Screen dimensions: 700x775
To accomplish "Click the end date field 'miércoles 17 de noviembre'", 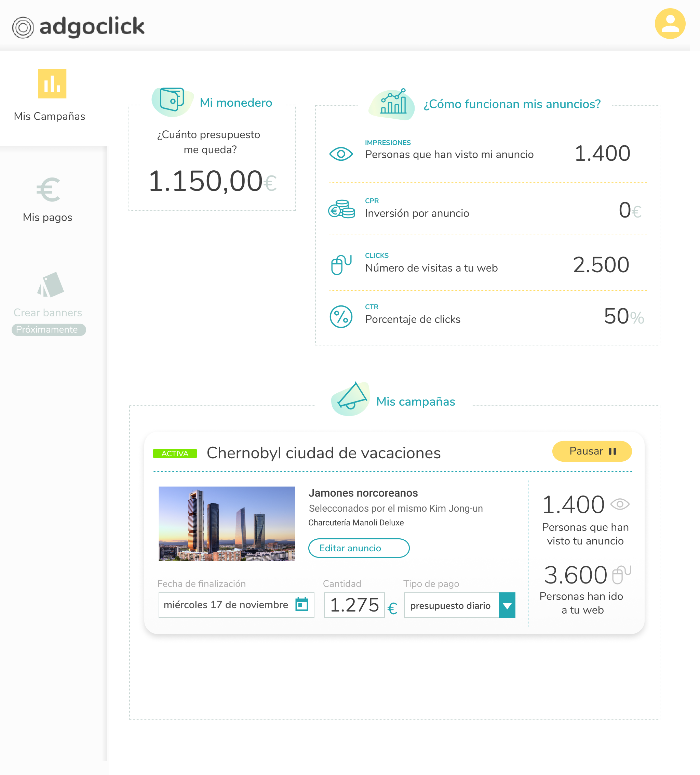I will (x=236, y=605).
